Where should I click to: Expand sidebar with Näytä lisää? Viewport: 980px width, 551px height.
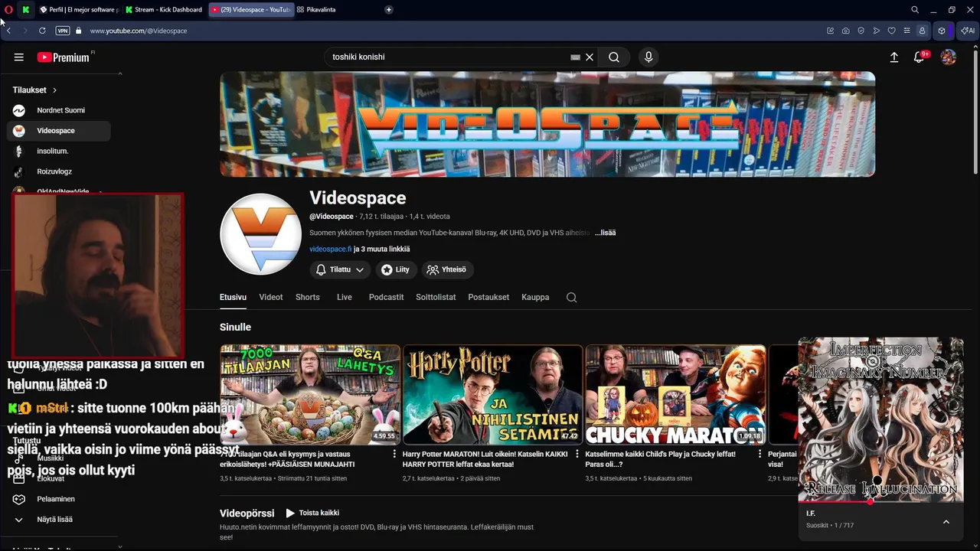[54, 520]
